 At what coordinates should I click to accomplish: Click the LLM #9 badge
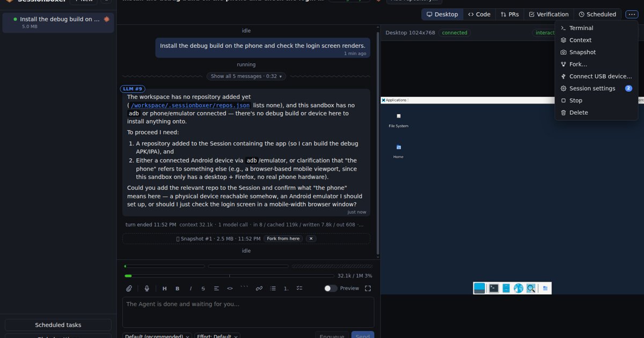133,89
